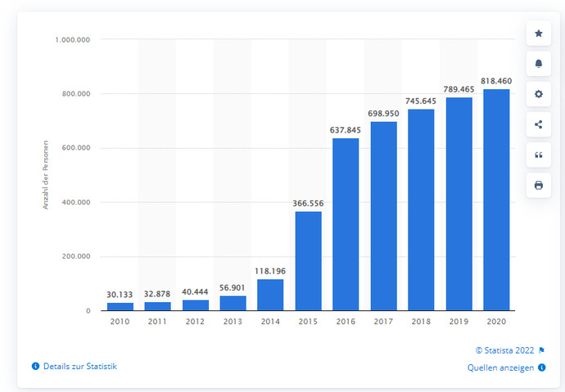The image size is (565, 392).
Task: Click the star favorite icon
Action: point(538,34)
